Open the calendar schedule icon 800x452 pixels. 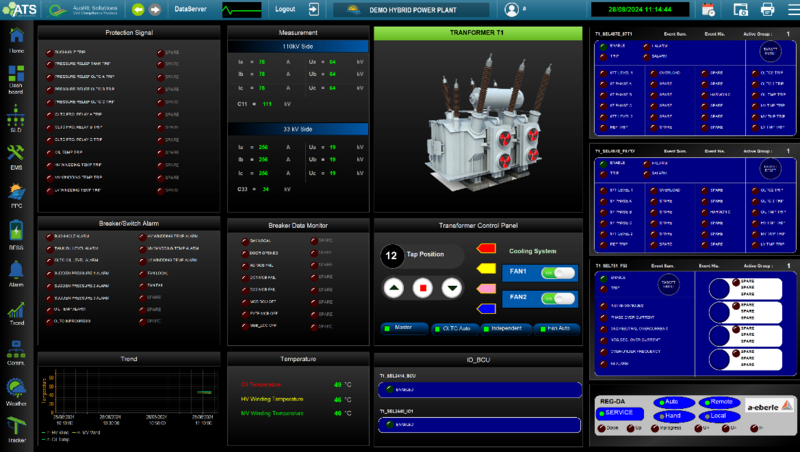click(x=708, y=9)
